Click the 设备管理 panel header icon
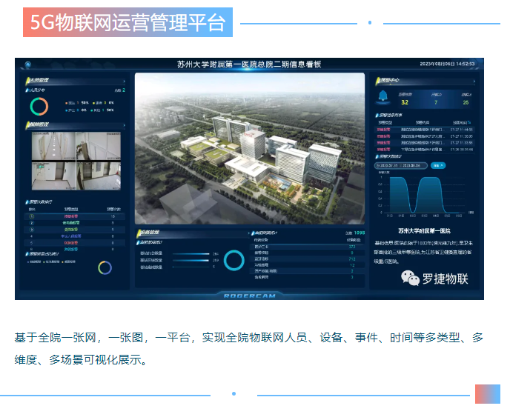 click(139, 233)
